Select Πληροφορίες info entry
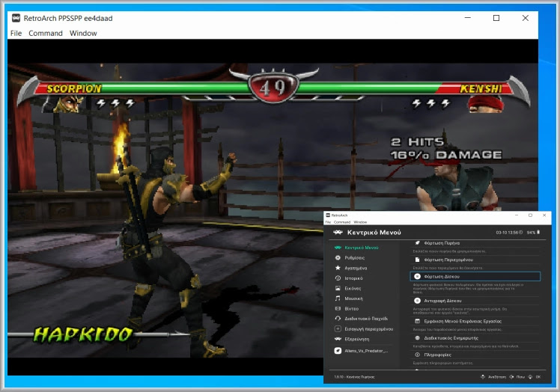 [x=475, y=355]
